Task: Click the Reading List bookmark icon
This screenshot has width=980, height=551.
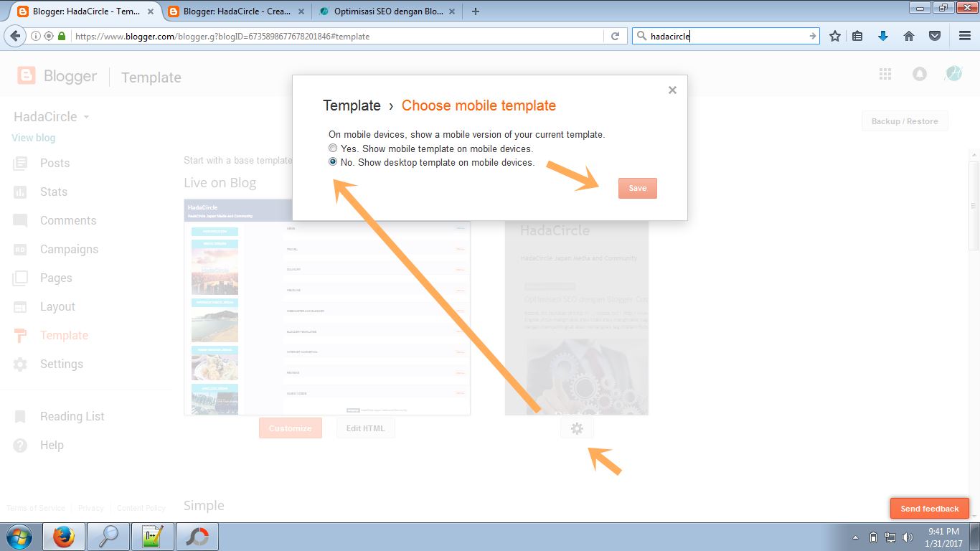Action: click(20, 416)
